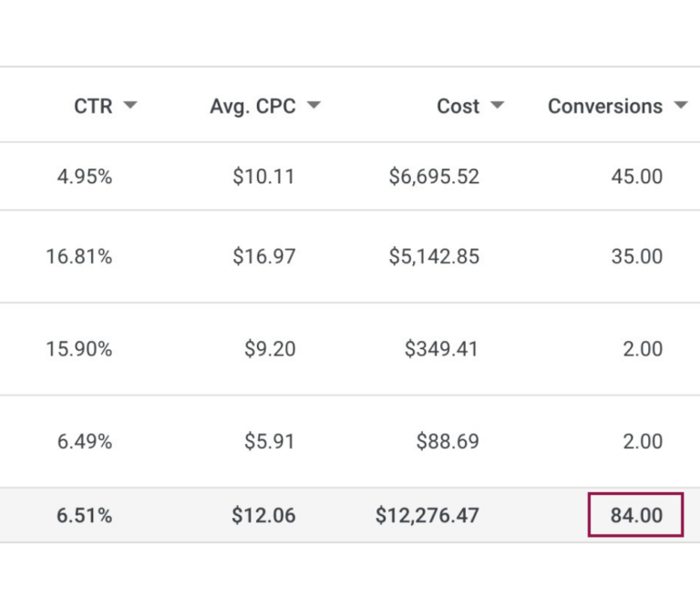This screenshot has height=609, width=700.
Task: Select the $16.97 average CPC cell
Action: point(263,257)
